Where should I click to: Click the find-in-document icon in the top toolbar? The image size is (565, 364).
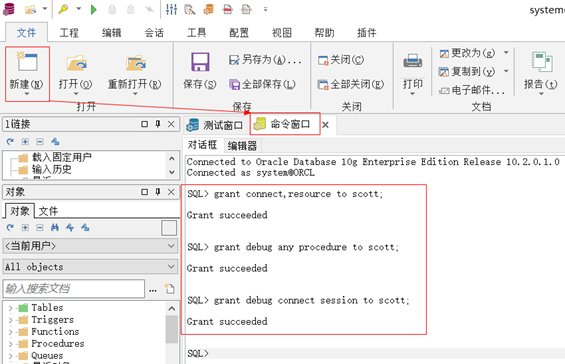[190, 9]
